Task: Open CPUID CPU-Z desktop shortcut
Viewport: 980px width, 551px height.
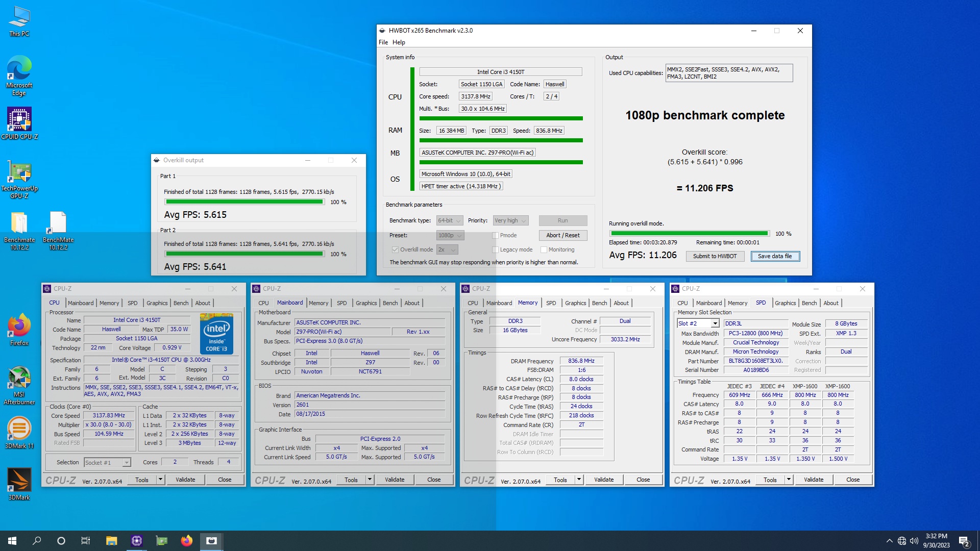Action: (x=19, y=123)
